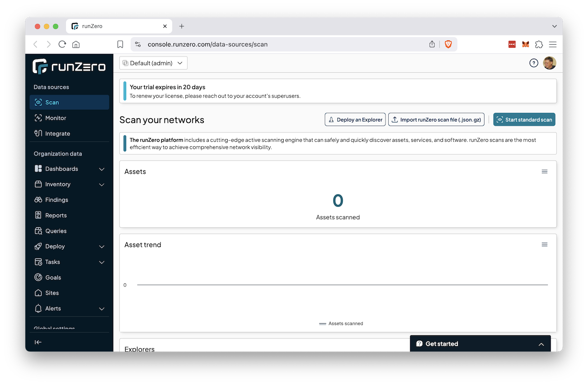Expand the Tasks submenu chevron
The height and width of the screenshot is (385, 588).
coord(102,262)
